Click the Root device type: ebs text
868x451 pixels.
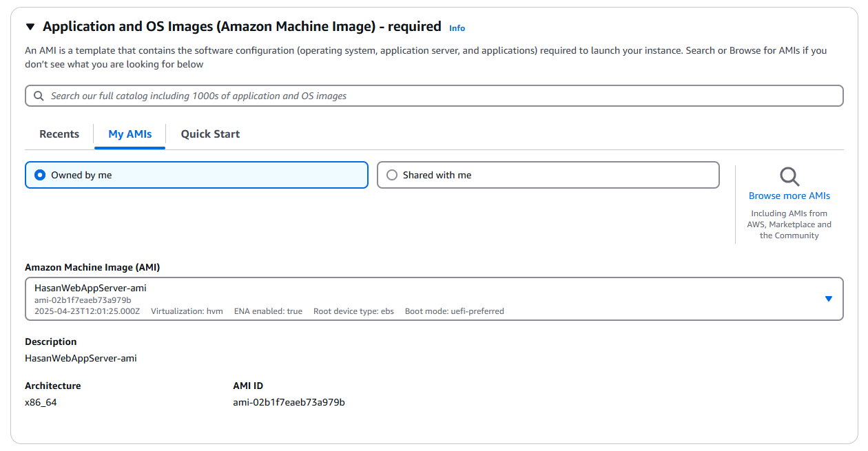(353, 311)
